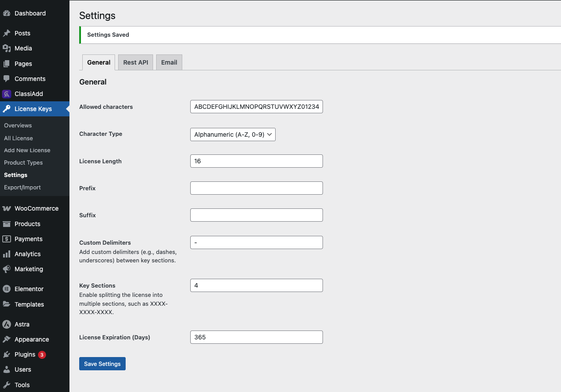
Task: Go to Export/Import under License Keys
Action: point(23,187)
